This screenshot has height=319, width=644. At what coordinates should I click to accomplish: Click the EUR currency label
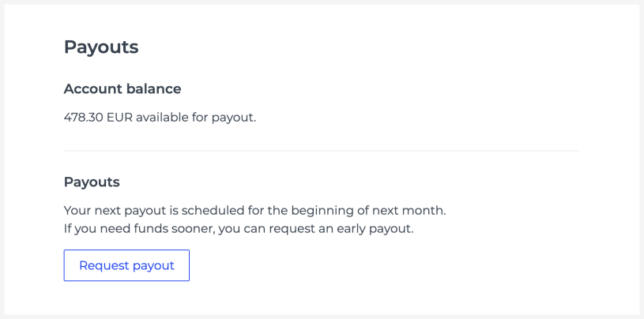119,118
